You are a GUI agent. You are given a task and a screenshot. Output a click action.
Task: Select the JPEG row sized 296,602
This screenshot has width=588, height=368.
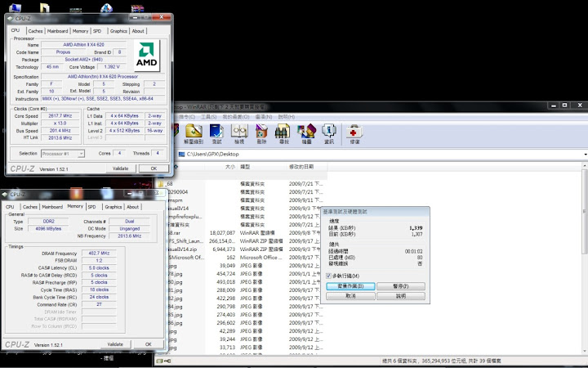pos(243,323)
